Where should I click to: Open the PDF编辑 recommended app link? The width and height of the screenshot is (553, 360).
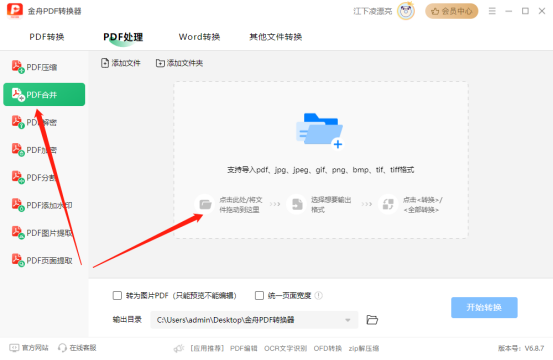pos(244,348)
